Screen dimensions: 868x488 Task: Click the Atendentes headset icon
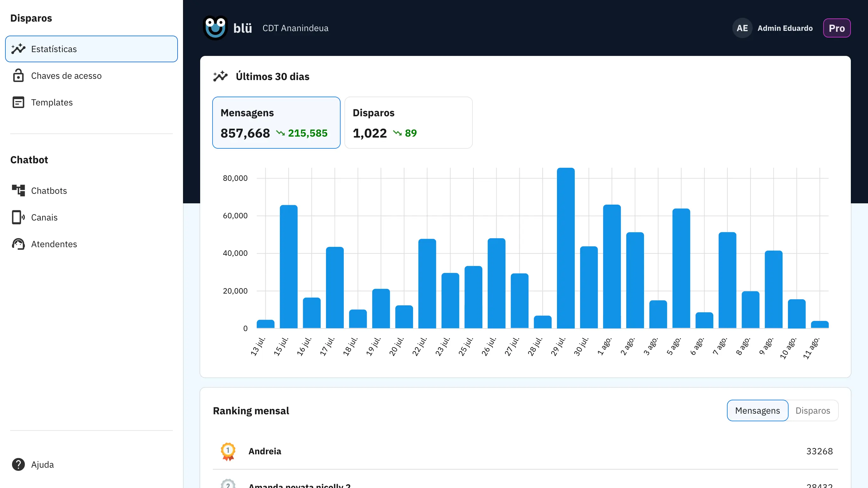click(x=18, y=244)
